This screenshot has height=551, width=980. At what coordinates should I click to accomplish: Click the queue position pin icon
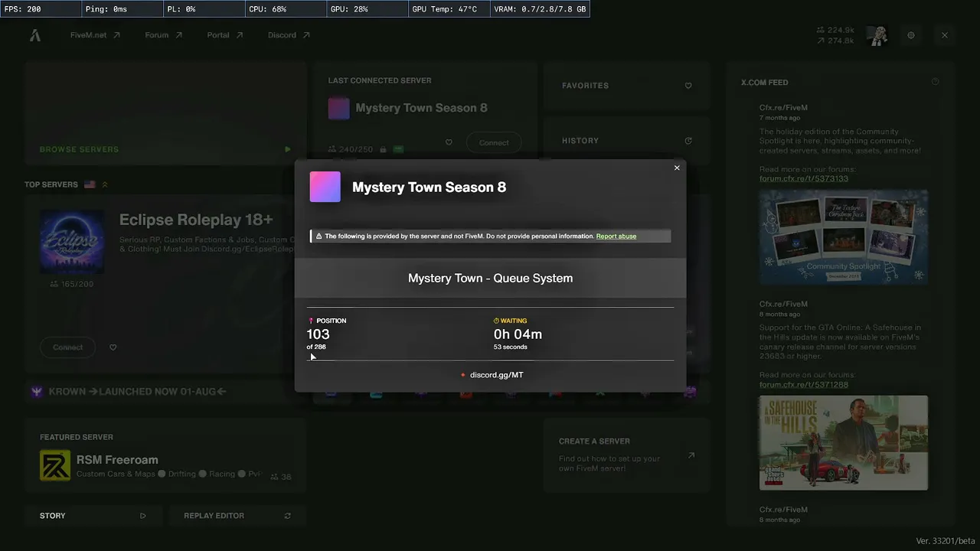click(311, 321)
